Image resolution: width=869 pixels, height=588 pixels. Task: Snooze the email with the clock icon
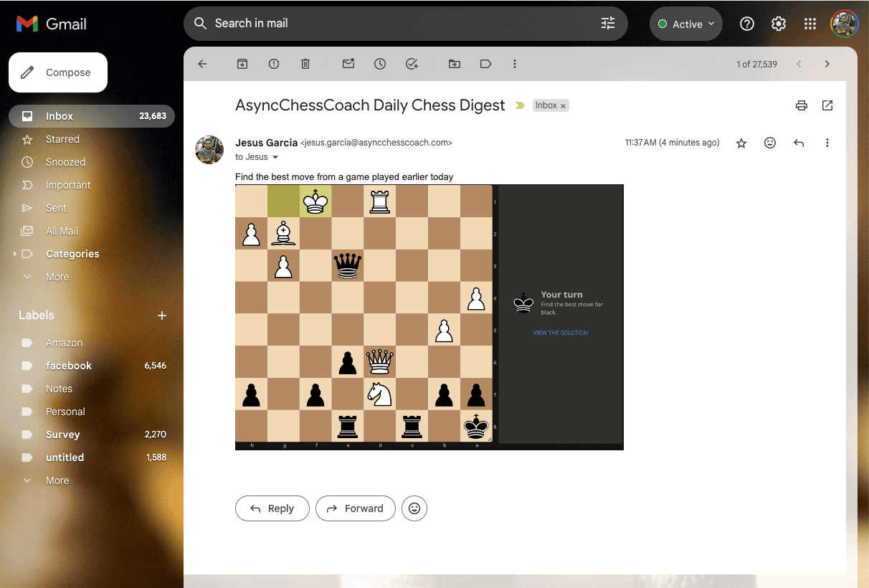(380, 64)
